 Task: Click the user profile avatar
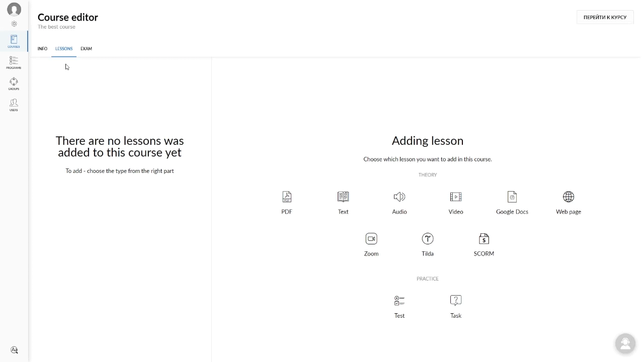tap(14, 10)
